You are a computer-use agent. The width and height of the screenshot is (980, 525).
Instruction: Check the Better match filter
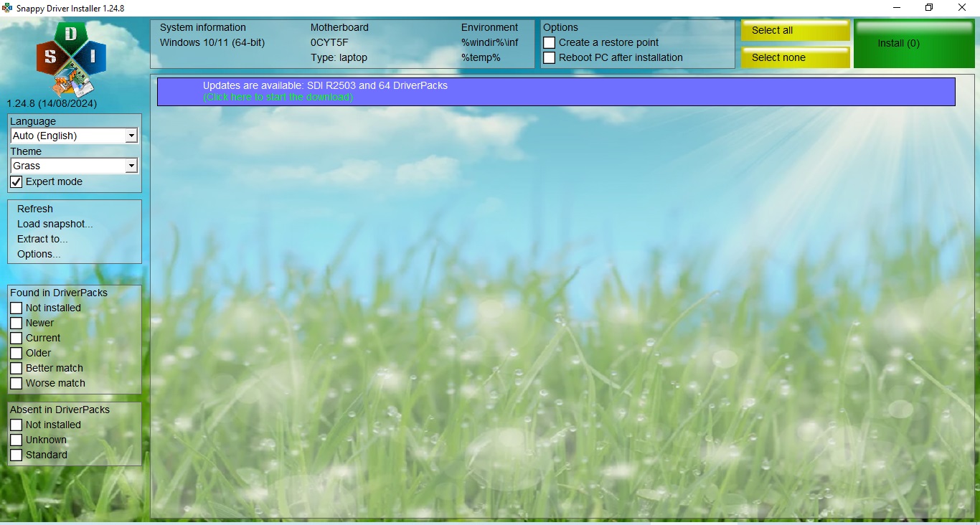(x=16, y=368)
